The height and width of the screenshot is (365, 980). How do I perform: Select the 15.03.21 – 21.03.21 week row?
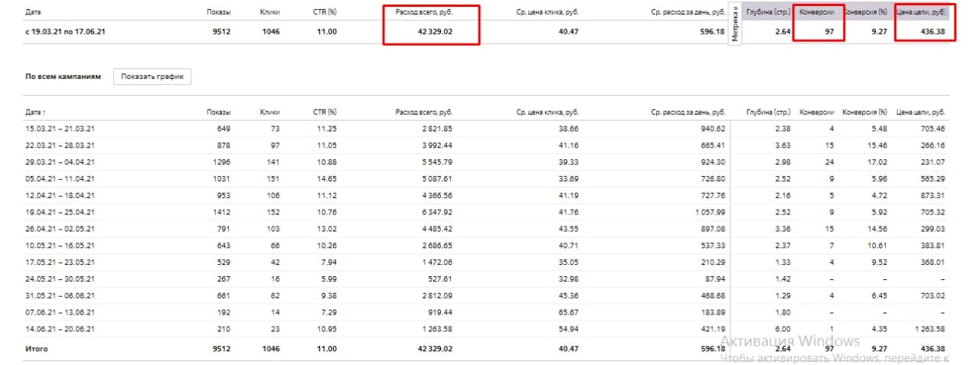[x=60, y=129]
